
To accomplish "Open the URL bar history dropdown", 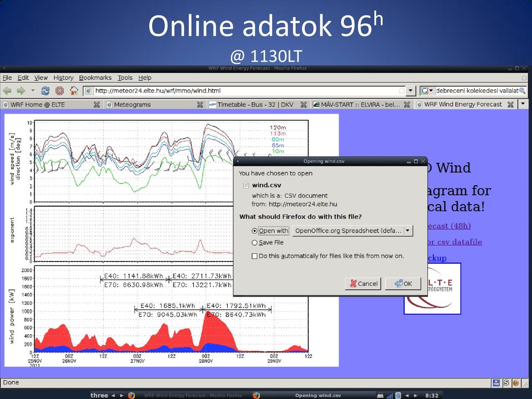I will click(x=411, y=90).
